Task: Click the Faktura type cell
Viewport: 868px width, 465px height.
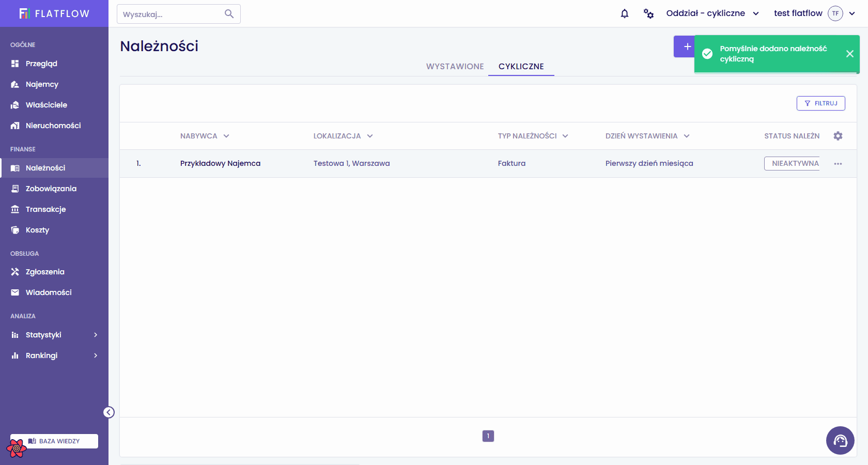Action: [512, 163]
